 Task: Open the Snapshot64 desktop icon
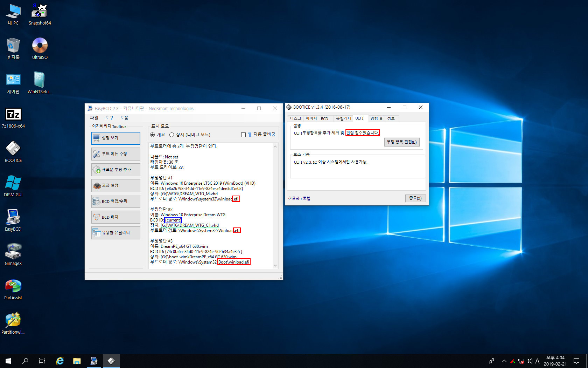coord(40,15)
